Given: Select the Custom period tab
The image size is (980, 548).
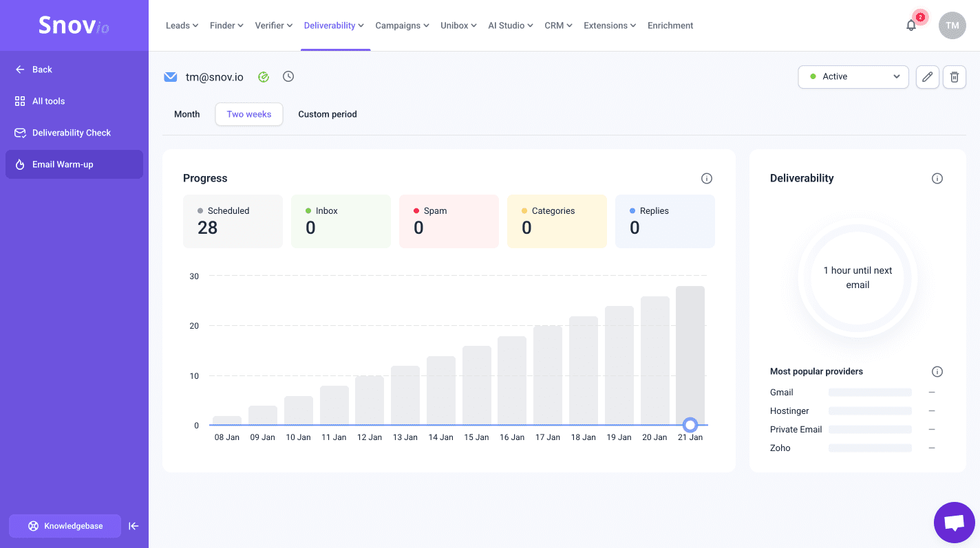Looking at the screenshot, I should (x=327, y=114).
